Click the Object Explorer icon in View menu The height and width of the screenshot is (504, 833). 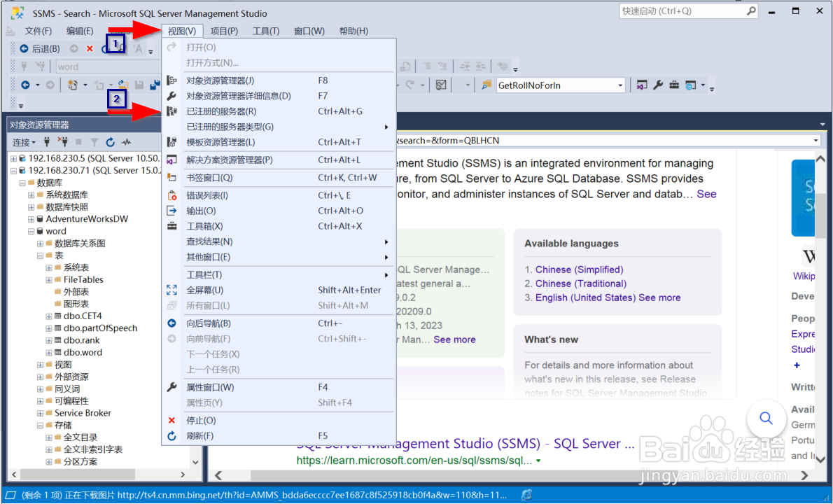coord(171,80)
